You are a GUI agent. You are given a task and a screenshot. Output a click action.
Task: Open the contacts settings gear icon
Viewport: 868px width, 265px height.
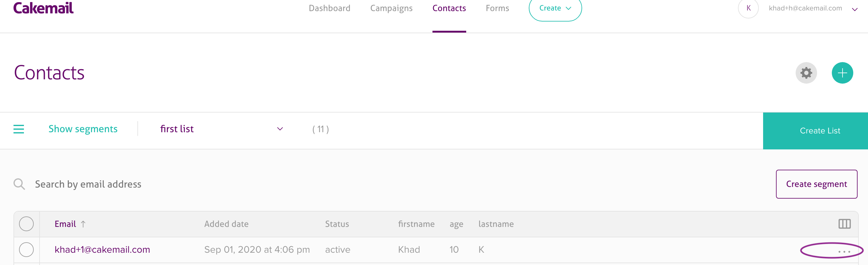806,73
